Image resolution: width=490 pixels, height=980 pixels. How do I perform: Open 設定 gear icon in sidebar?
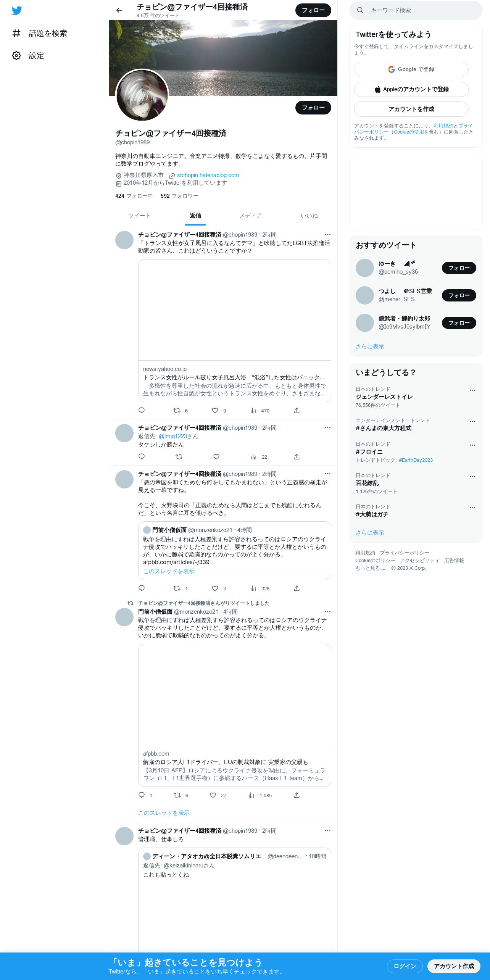[16, 55]
